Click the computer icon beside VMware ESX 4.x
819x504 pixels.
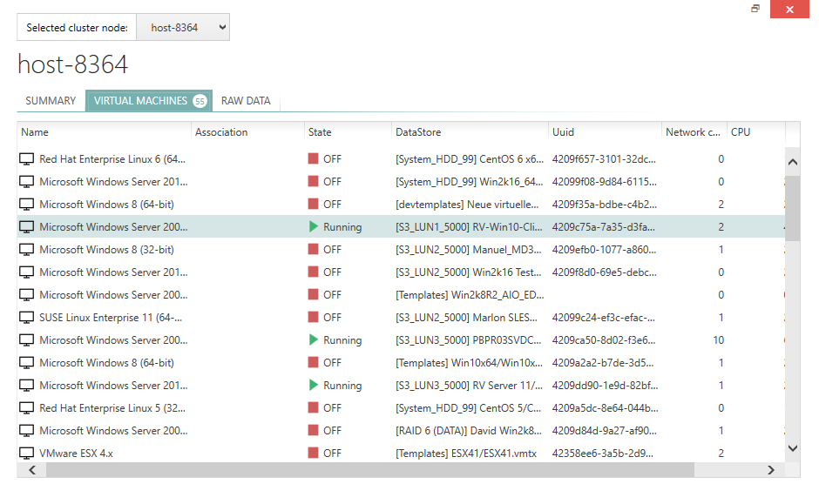(x=27, y=453)
